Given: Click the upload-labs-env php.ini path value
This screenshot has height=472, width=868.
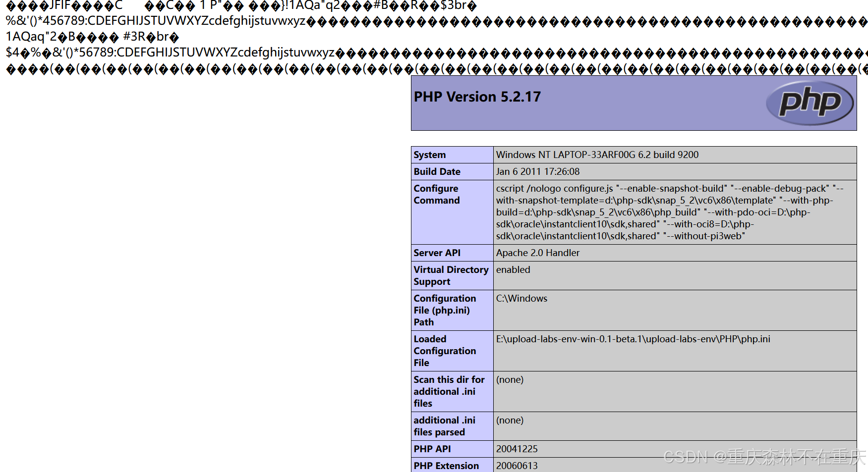Looking at the screenshot, I should 633,339.
